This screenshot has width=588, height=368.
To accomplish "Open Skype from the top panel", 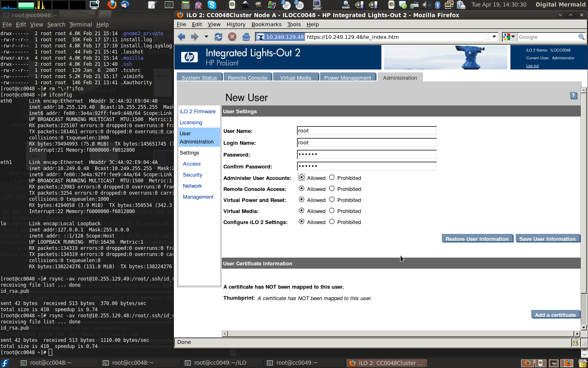I will pos(212,5).
